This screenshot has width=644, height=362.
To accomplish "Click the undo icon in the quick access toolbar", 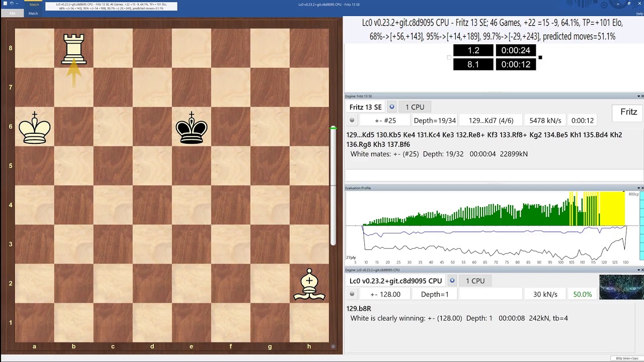I will coord(11,3).
